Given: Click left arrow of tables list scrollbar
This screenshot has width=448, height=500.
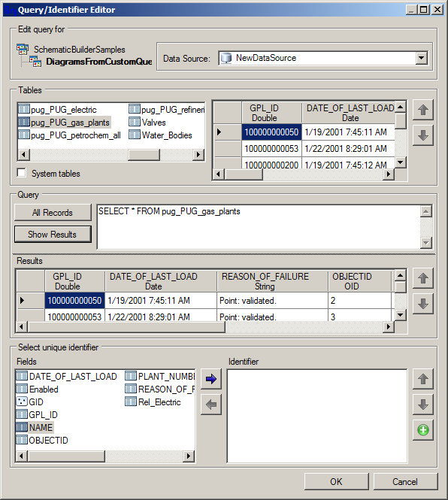Looking at the screenshot, I should point(23,155).
